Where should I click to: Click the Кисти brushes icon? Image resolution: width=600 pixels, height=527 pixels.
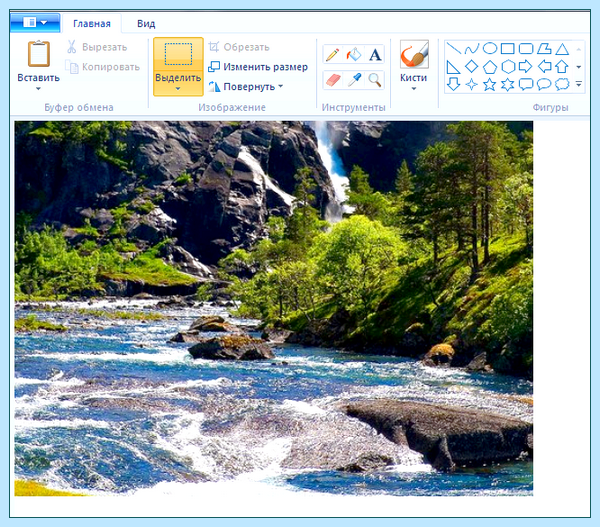pos(414,54)
